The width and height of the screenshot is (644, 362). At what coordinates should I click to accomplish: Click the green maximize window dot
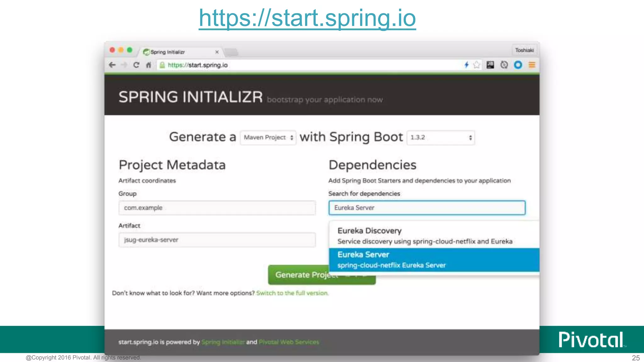tap(130, 50)
